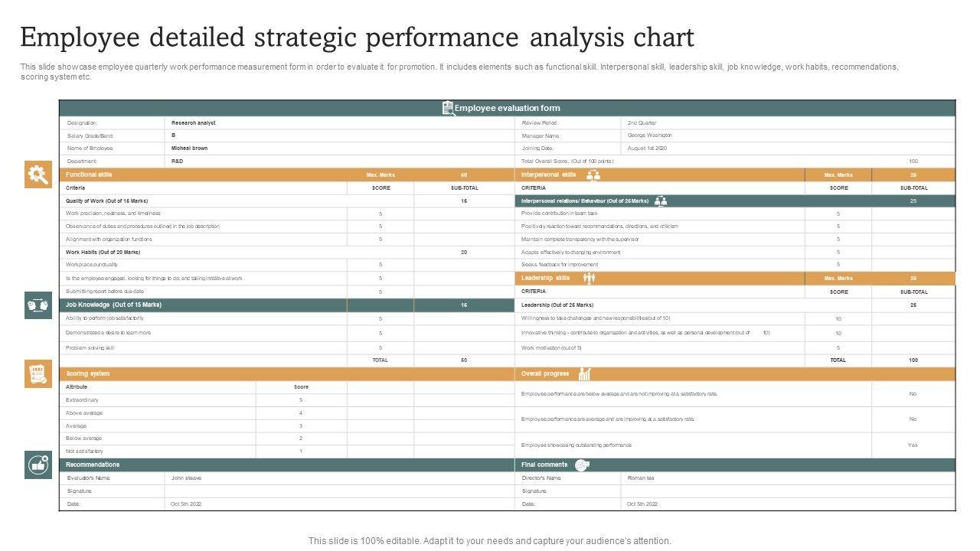Click the Interpersonal skills people icon
This screenshot has width=980, height=551.
(593, 175)
